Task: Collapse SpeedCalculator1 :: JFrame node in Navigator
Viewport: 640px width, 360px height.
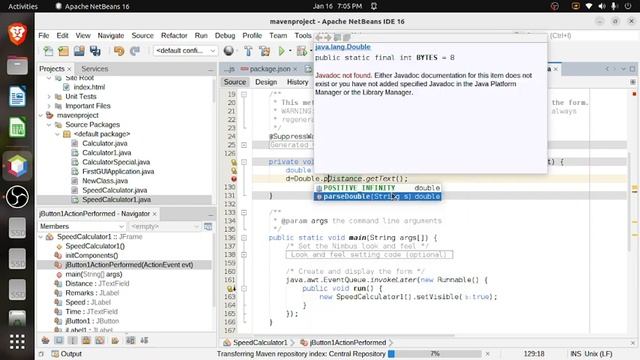Action: point(41,237)
